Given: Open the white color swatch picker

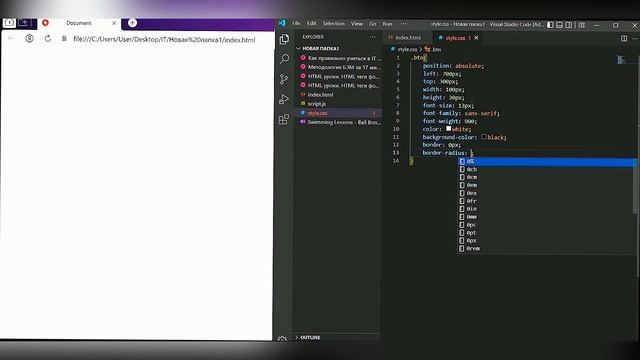Looking at the screenshot, I should (x=448, y=129).
